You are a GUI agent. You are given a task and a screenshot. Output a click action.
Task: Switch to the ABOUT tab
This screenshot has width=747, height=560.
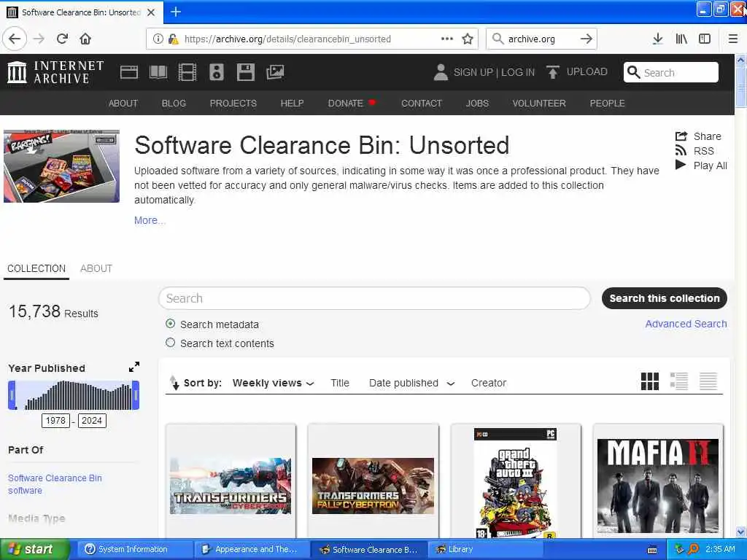(x=96, y=268)
